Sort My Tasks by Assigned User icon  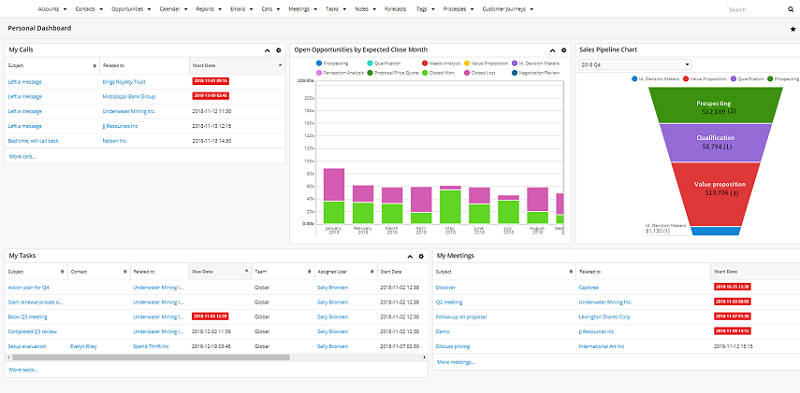[372, 272]
